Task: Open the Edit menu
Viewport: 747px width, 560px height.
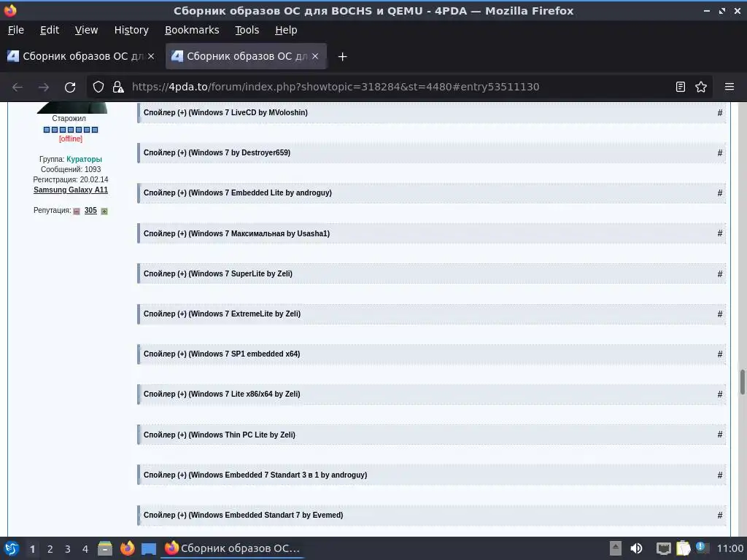Action: [x=50, y=30]
